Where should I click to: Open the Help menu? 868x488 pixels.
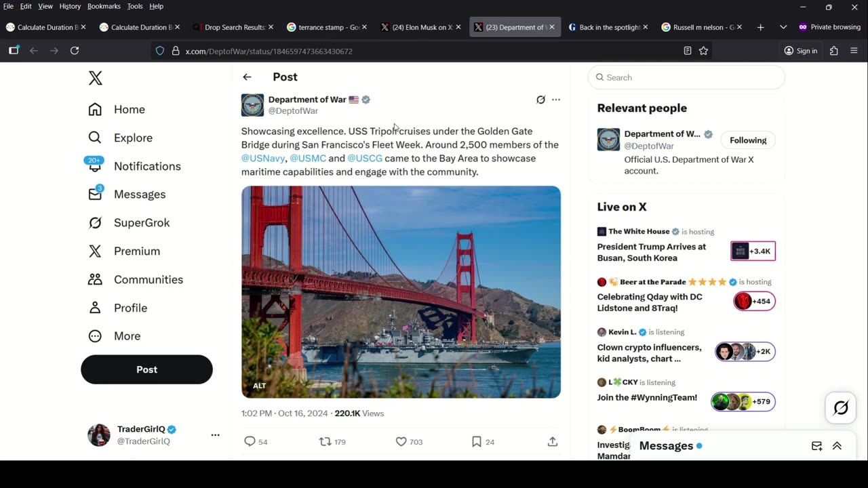156,6
